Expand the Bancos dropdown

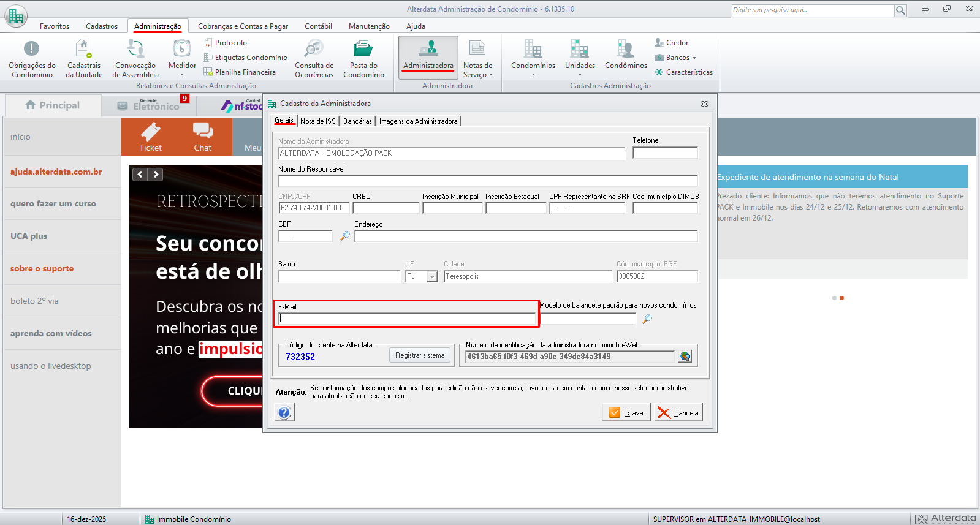[694, 58]
